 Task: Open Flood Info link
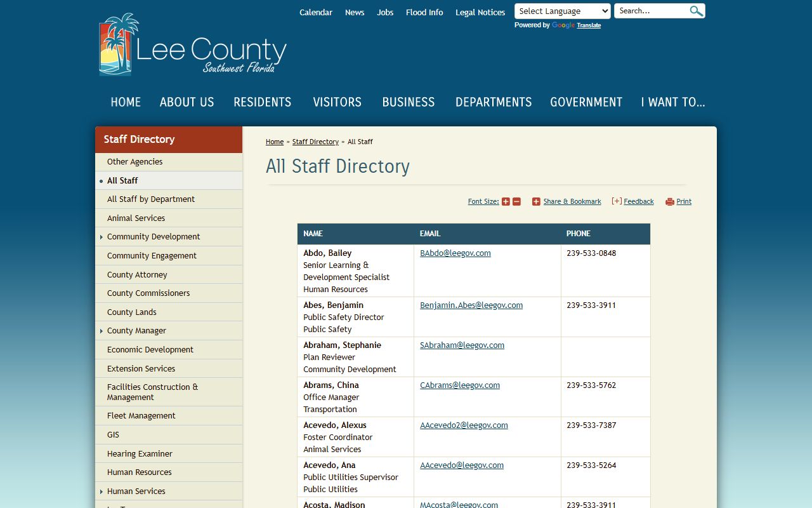(x=424, y=12)
